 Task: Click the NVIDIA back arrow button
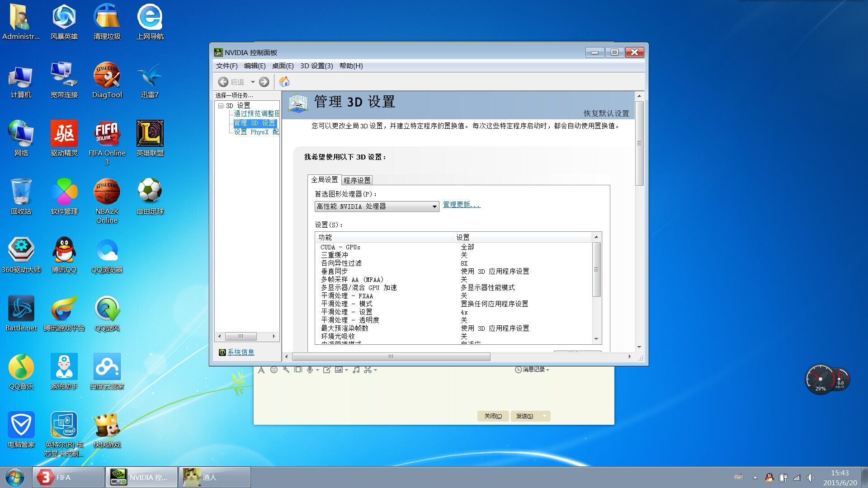[223, 82]
